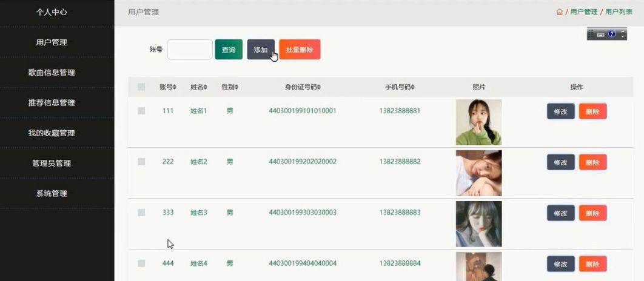This screenshot has width=644, height=281.
Task: Sort table by 姓名 column arrows
Action: [206, 87]
